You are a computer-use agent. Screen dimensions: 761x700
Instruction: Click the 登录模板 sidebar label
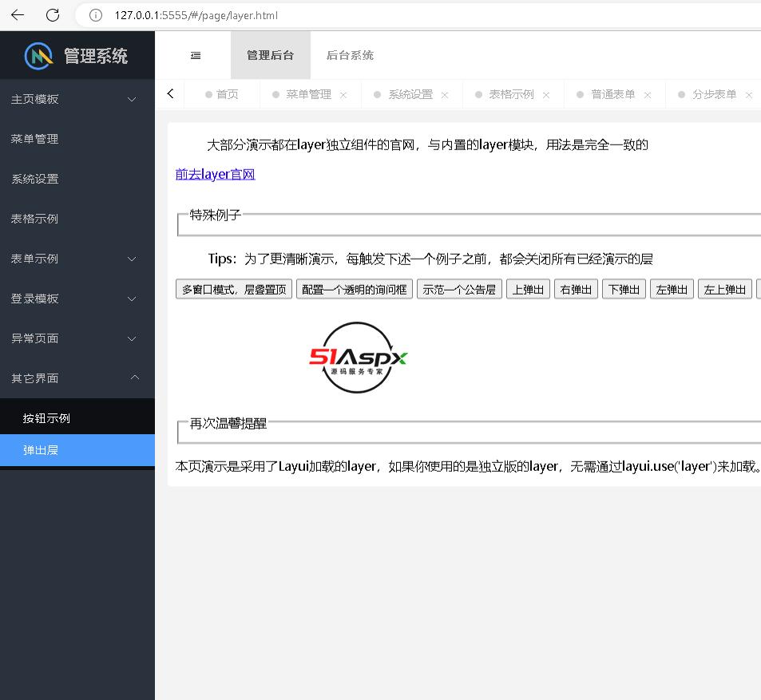point(34,299)
